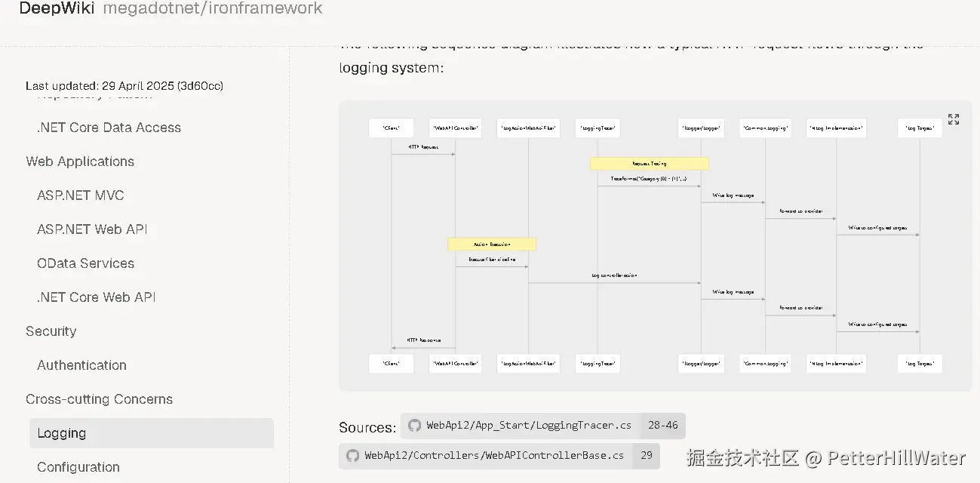Screen dimensions: 980x483
Task: Open OData Services page
Action: pyautogui.click(x=85, y=263)
